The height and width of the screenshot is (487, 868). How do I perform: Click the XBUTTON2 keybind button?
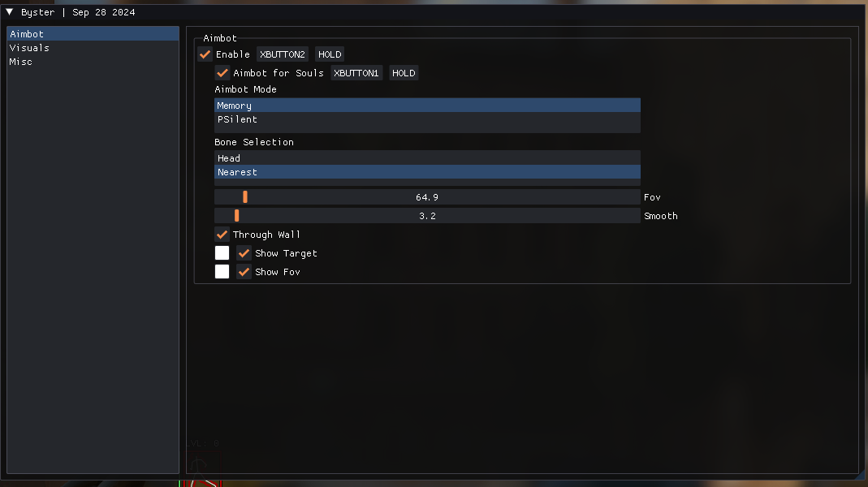pyautogui.click(x=283, y=54)
